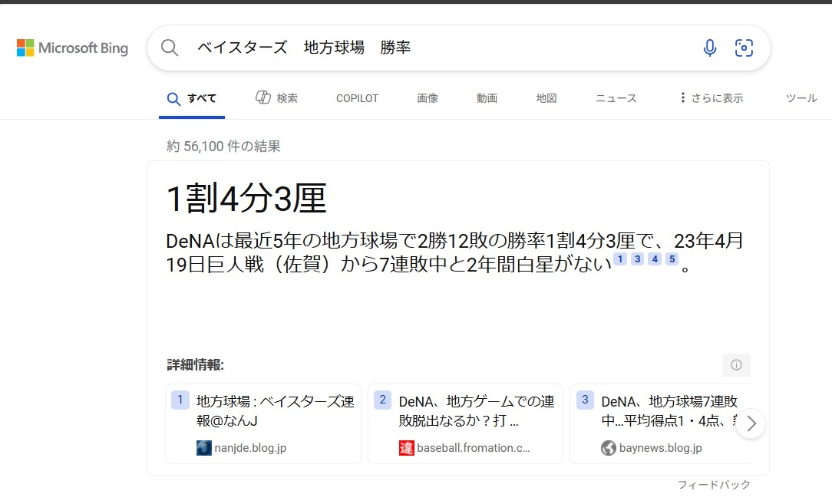Click the 詳細情報: label
Viewport: 832px width, 504px height.
point(196,364)
